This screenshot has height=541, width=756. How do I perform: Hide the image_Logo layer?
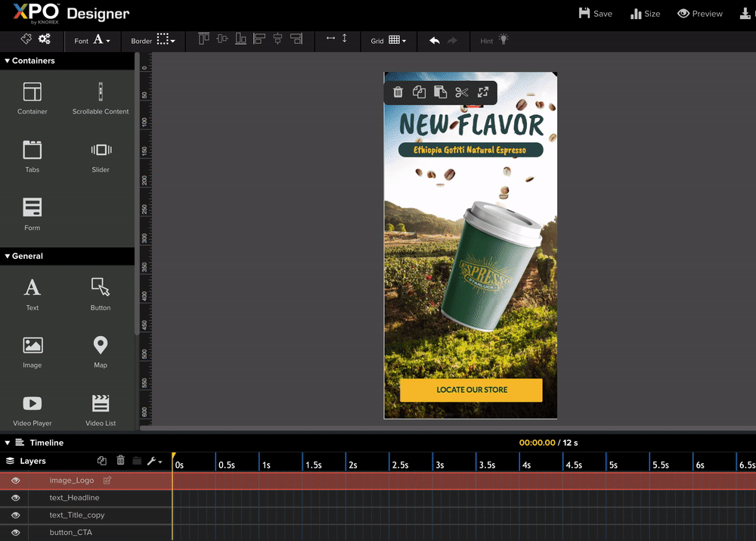[x=15, y=480]
